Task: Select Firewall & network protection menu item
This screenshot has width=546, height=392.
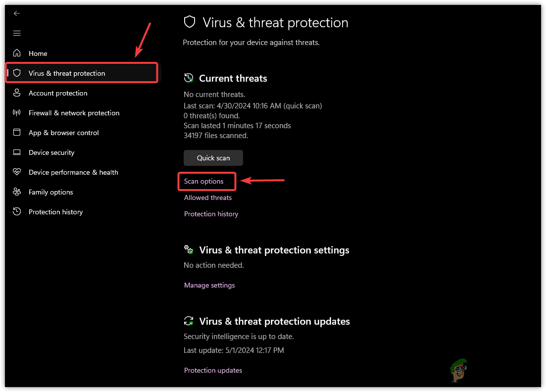Action: coord(74,113)
